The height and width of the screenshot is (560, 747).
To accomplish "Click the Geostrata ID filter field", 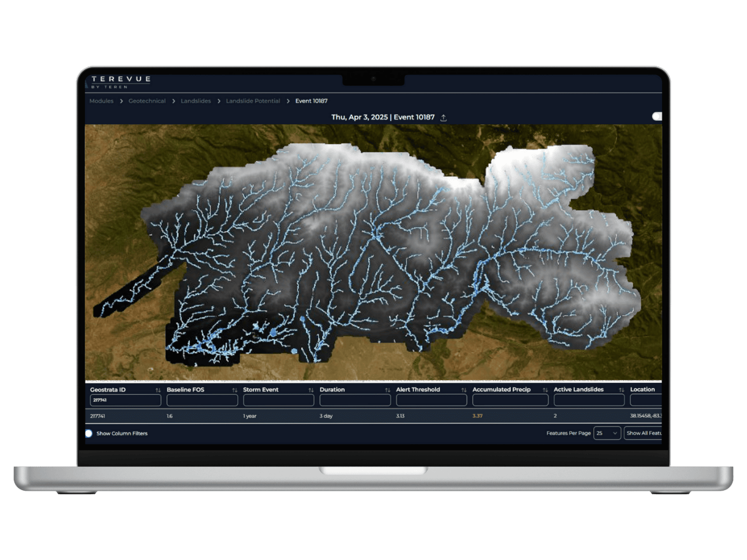I will (125, 400).
